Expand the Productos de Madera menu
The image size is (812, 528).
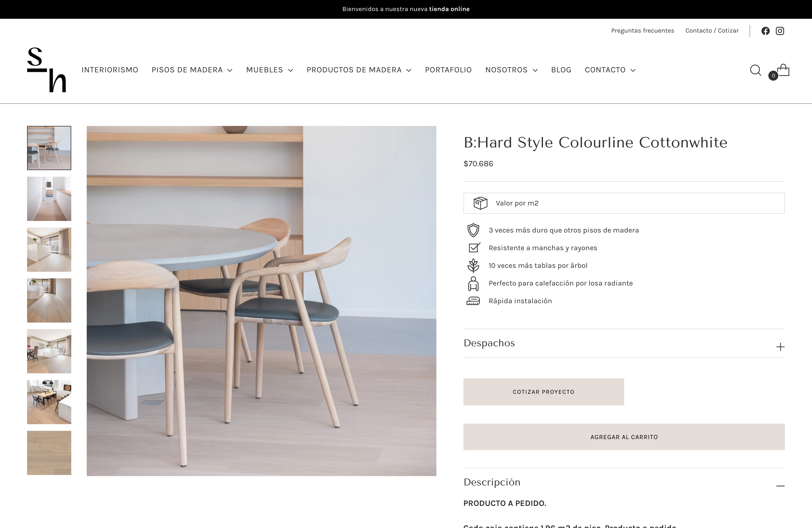(x=359, y=70)
